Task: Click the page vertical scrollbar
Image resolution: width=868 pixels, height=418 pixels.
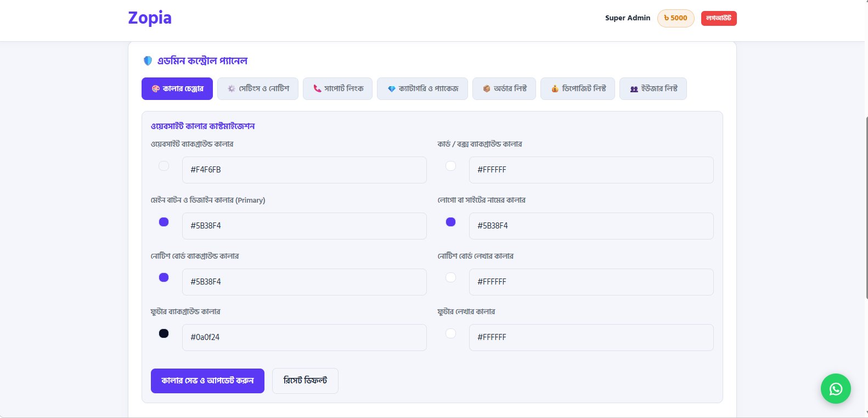Action: coord(866,208)
